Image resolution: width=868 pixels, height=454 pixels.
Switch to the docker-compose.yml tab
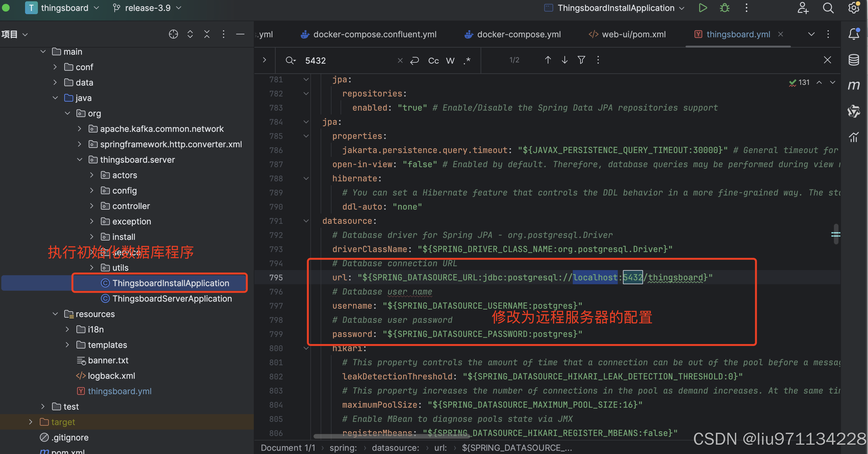[x=519, y=34]
